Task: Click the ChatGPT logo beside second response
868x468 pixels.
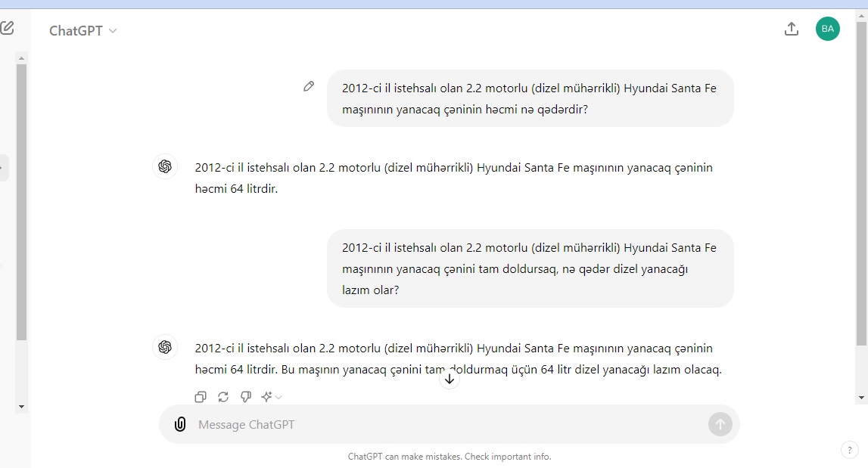Action: (165, 347)
